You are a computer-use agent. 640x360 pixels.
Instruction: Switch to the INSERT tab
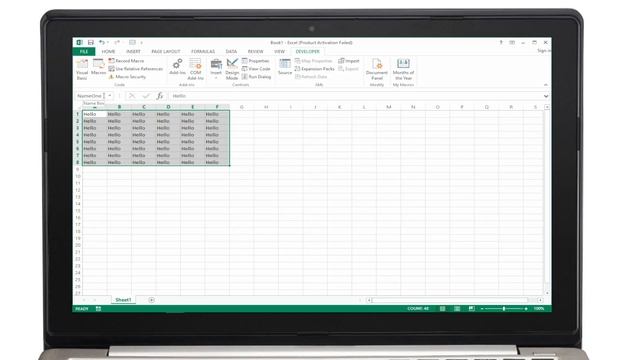[x=133, y=51]
